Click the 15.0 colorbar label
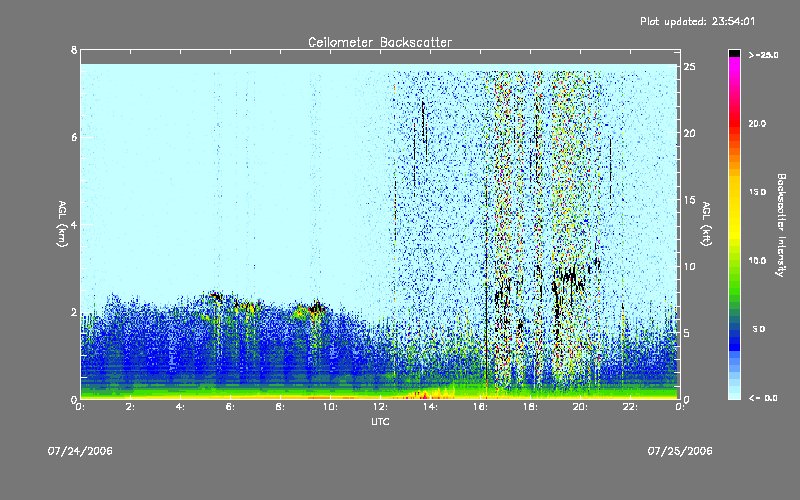Screen dimensions: 800x500 click(757, 192)
